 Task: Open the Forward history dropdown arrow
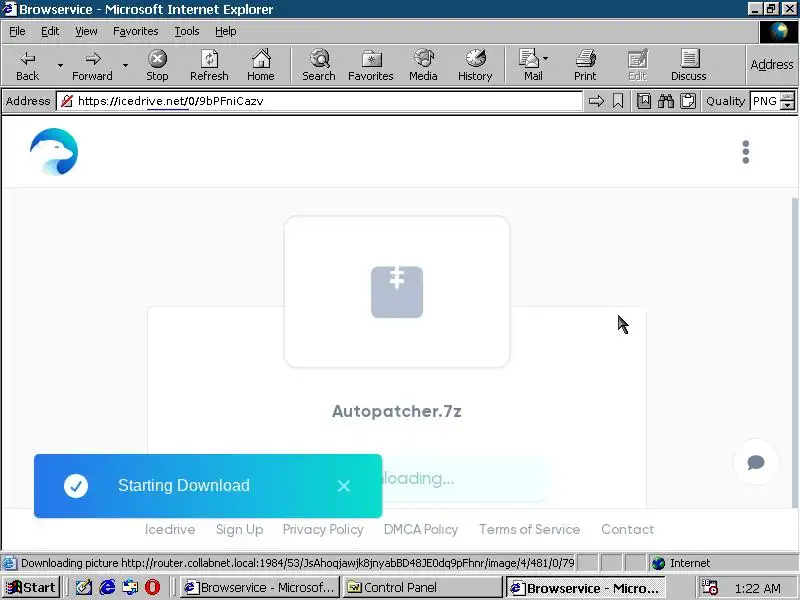click(125, 65)
